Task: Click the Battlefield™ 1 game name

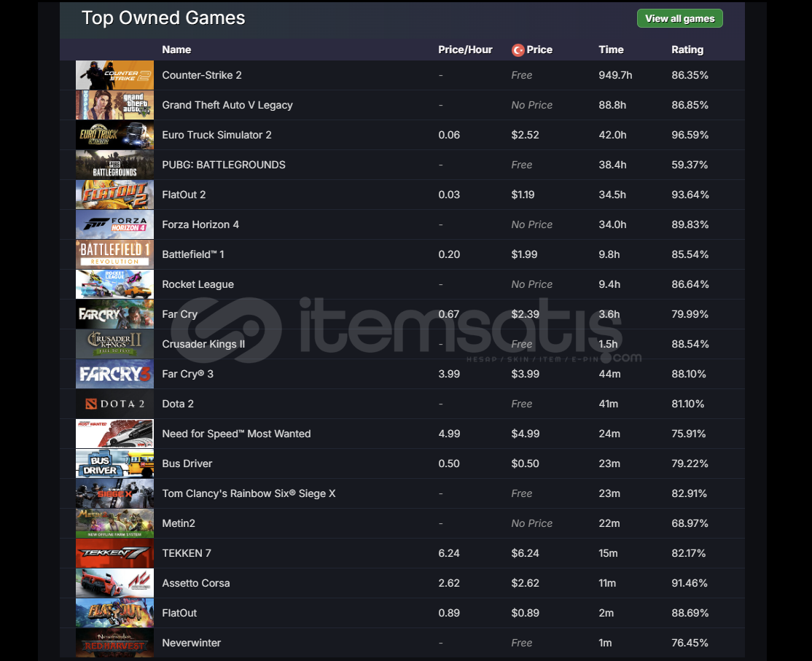Action: tap(193, 254)
